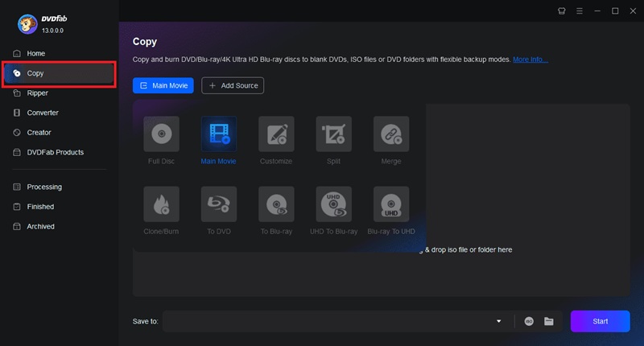Click the blue Main Movie mode button

(163, 85)
